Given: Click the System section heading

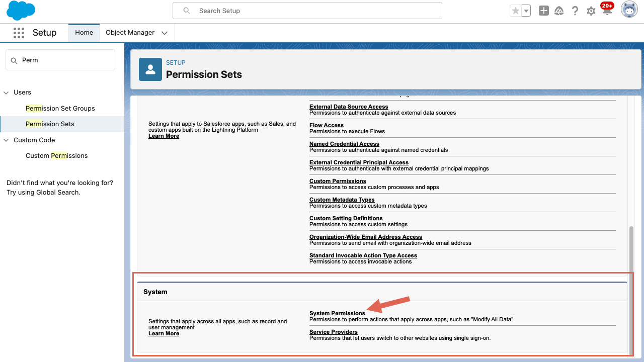Looking at the screenshot, I should (155, 292).
